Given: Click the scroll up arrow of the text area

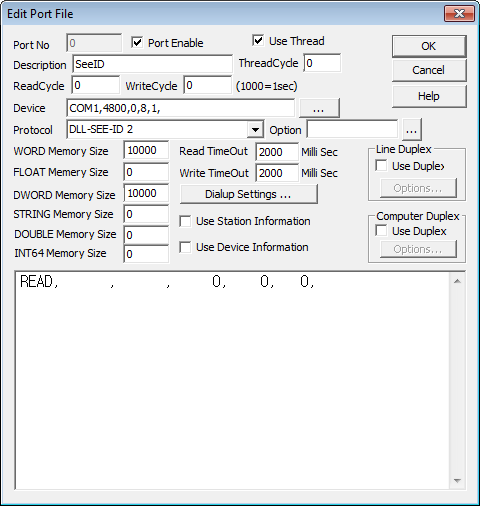Looking at the screenshot, I should [x=457, y=281].
